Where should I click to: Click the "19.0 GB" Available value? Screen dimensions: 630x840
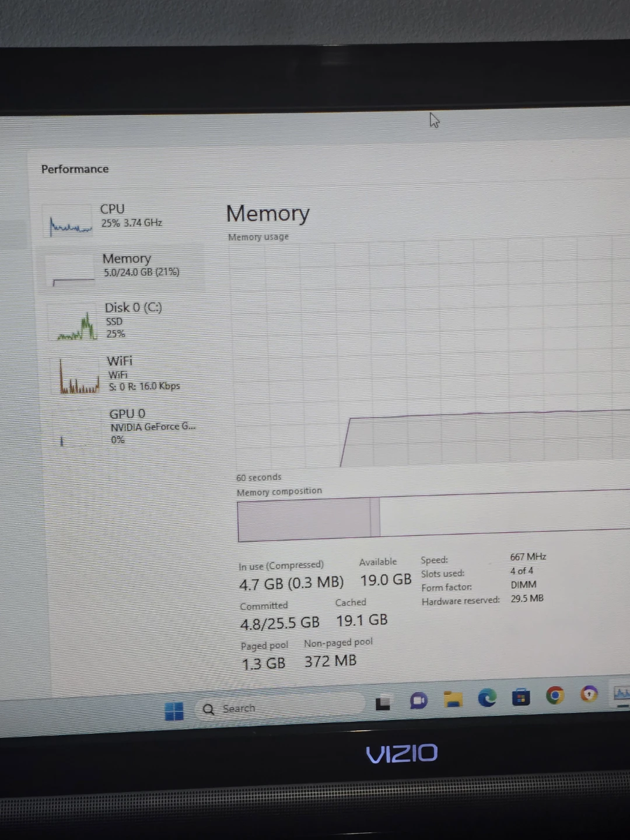pos(386,580)
